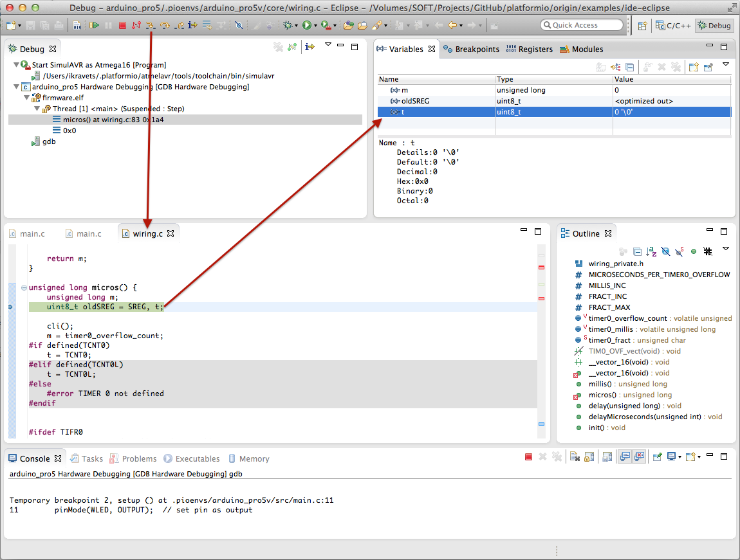Fold the micros() function in editor
The image size is (740, 560).
[x=24, y=287]
